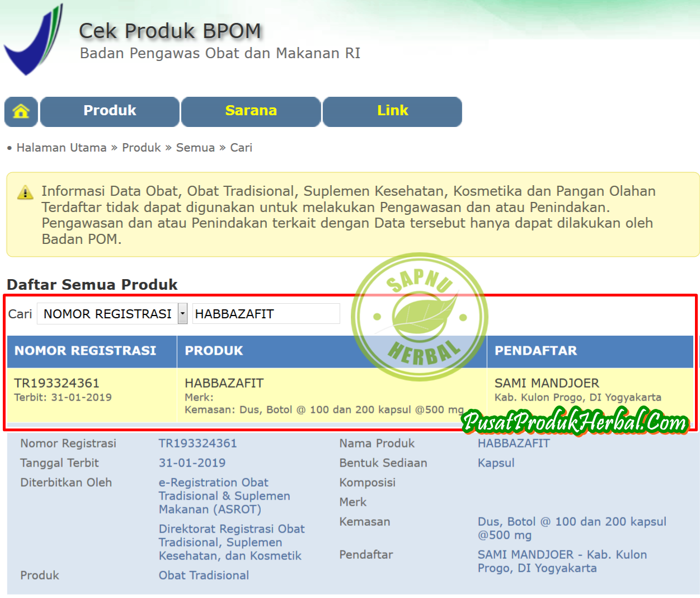Go to Semua breadcrumb link
Screen dimensions: 700x598
click(x=195, y=148)
